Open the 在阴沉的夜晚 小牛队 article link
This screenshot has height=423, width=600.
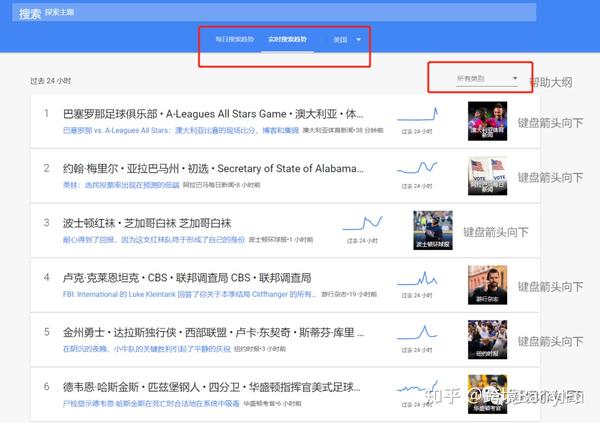pyautogui.click(x=147, y=349)
